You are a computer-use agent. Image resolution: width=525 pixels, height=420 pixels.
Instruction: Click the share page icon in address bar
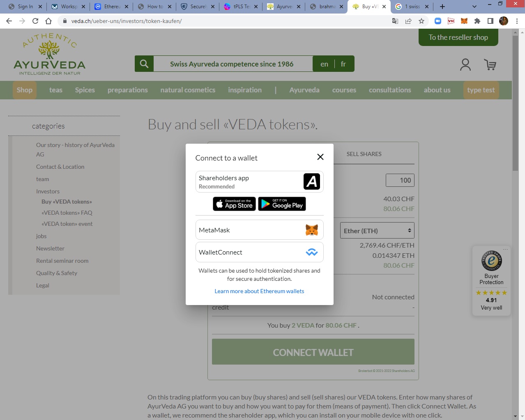(408, 21)
